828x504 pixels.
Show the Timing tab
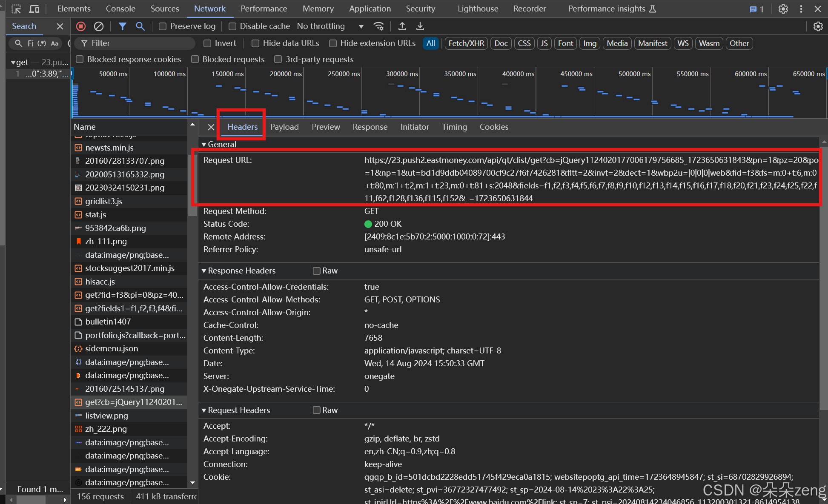pyautogui.click(x=454, y=127)
